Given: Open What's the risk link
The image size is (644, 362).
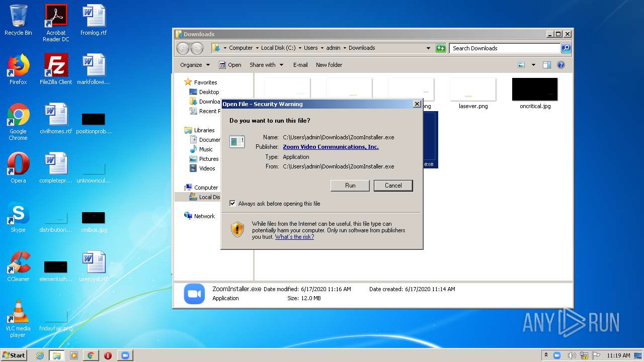Looking at the screenshot, I should coord(294,237).
